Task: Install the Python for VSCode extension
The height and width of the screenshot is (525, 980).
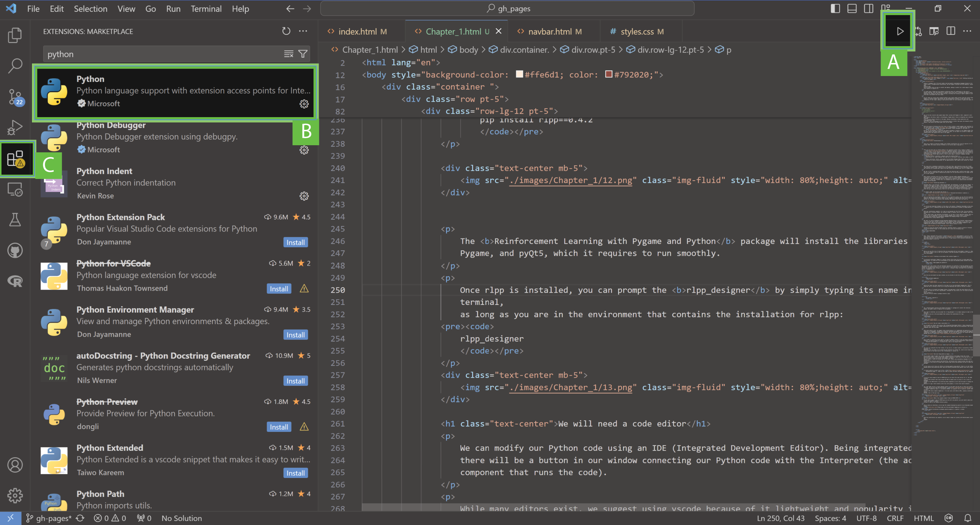Action: (x=279, y=289)
